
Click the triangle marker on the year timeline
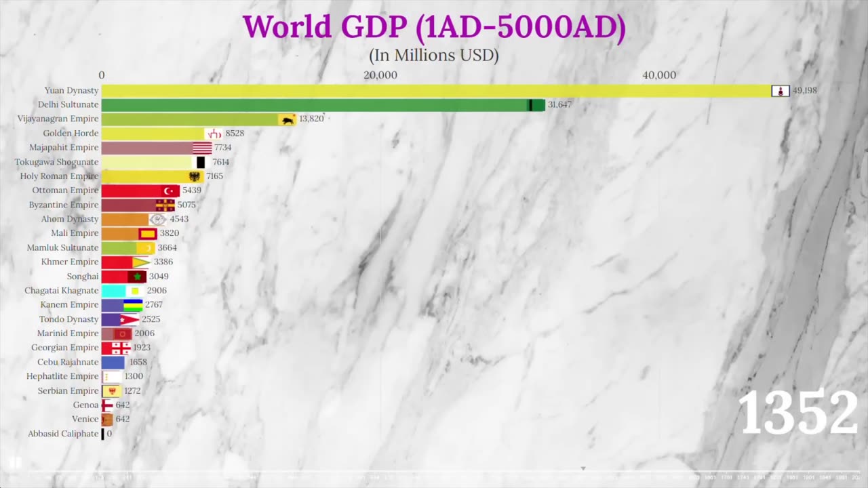point(583,468)
